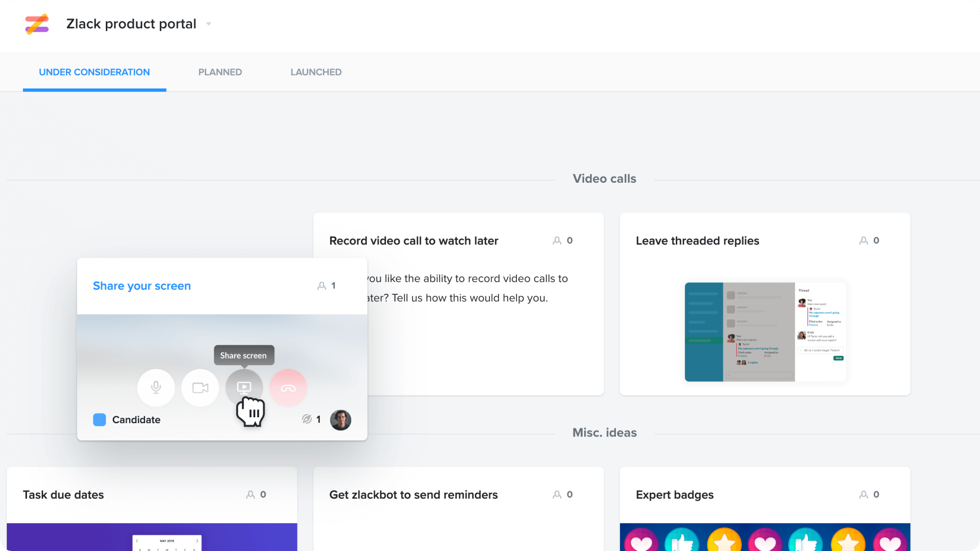The image size is (980, 551).
Task: Open the Share your screen feature card
Action: pyautogui.click(x=141, y=285)
